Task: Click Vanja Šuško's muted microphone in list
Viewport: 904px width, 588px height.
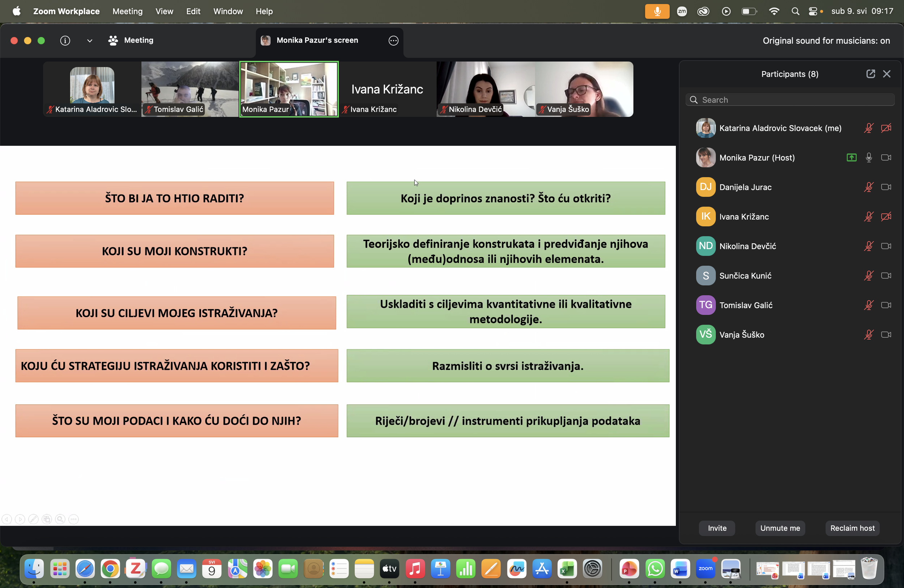Action: coord(869,335)
